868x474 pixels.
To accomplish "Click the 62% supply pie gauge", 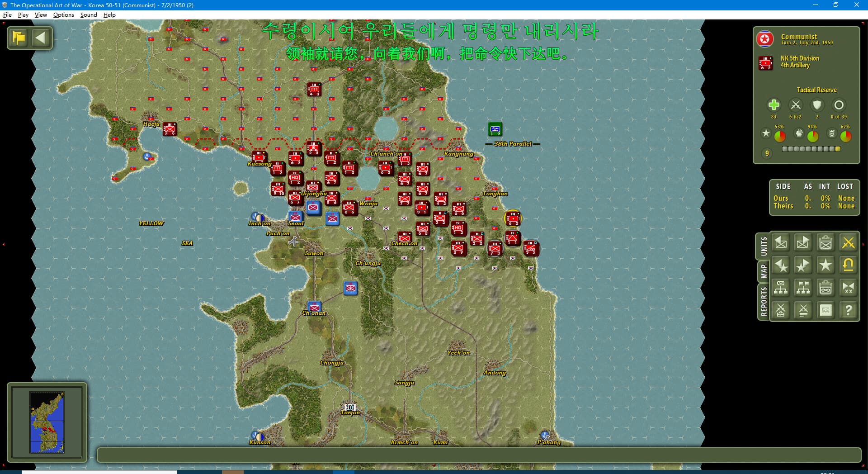I will pos(845,136).
